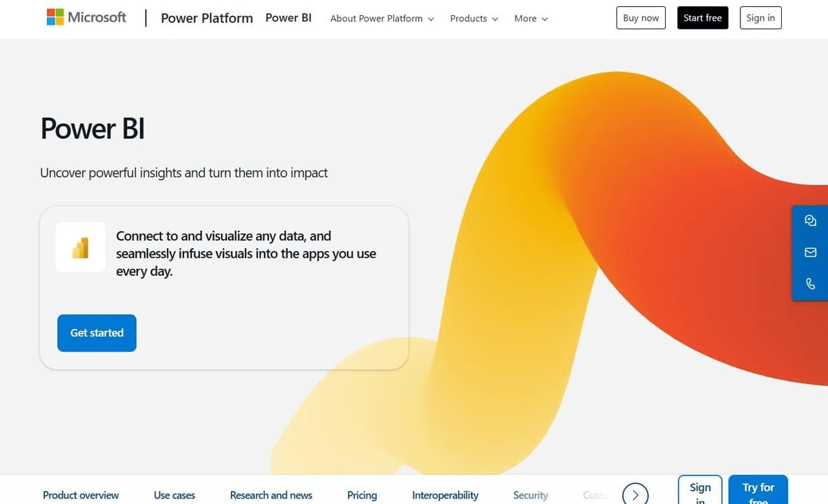The height and width of the screenshot is (504, 828).
Task: Click the phone call icon
Action: pyautogui.click(x=810, y=283)
